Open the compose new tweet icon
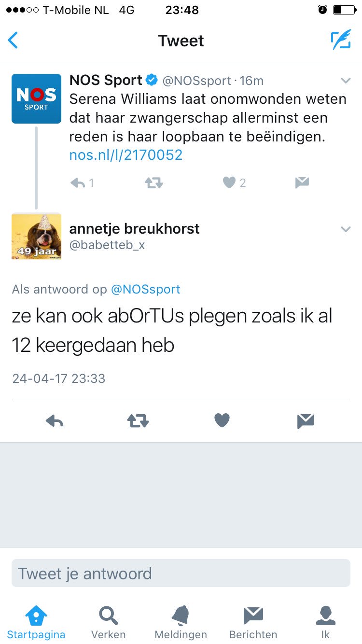 point(341,40)
